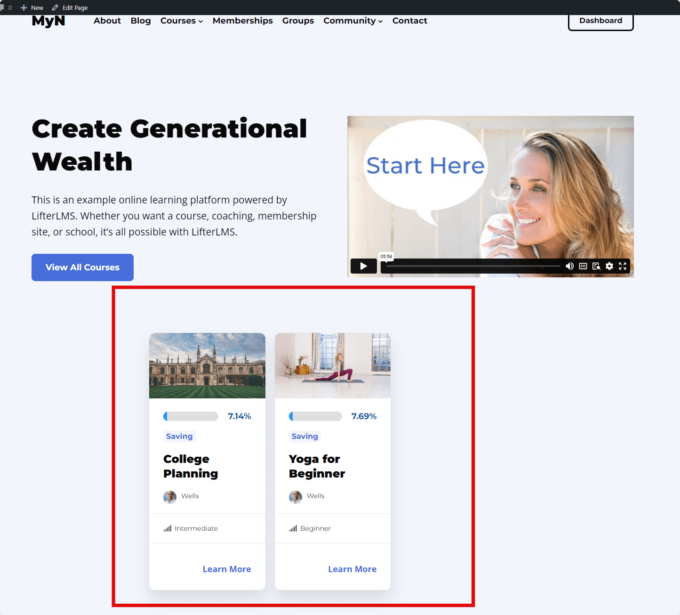Open video settings gear icon
Screen dimensions: 680x615
[609, 266]
